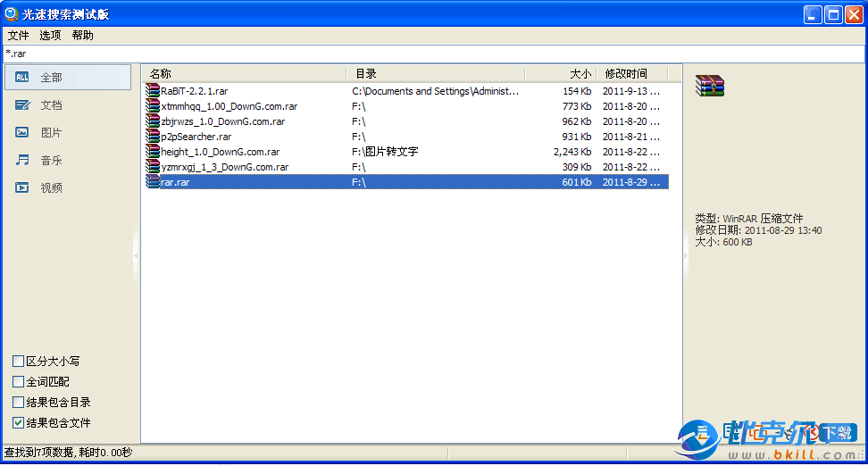Sort results by 名称 column header
This screenshot has width=868, height=466.
tap(244, 73)
